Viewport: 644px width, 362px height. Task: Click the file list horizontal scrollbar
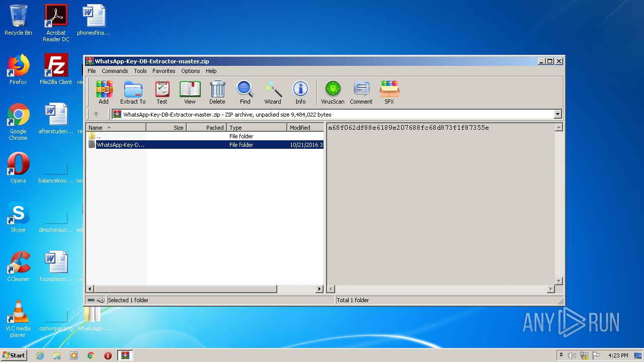pyautogui.click(x=185, y=289)
